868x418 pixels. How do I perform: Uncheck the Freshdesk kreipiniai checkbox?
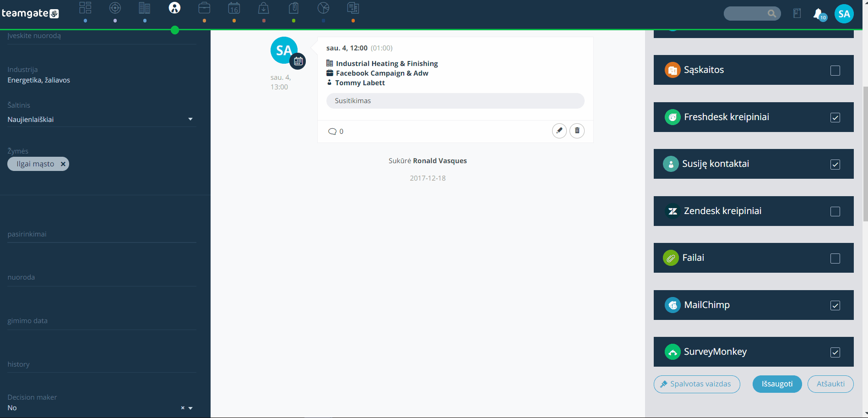835,118
